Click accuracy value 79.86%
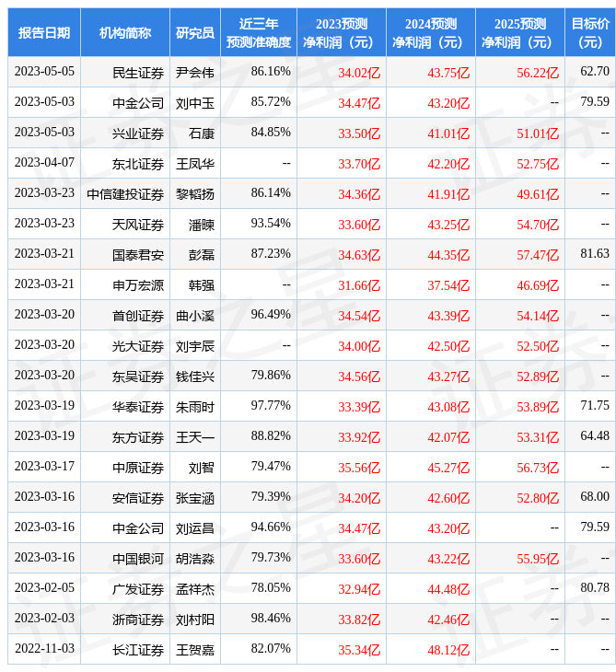Screen dimensions: 616x672 [271, 376]
